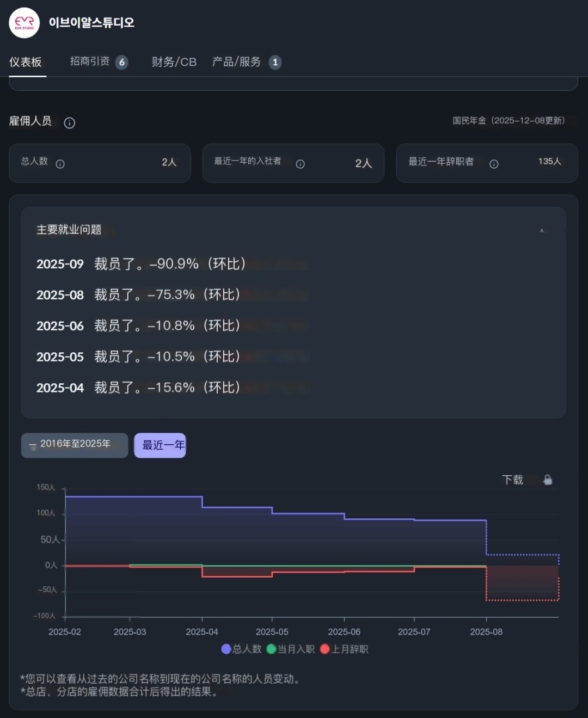Image resolution: width=588 pixels, height=718 pixels.
Task: Click the info icon next to 总人数
Action: tap(60, 163)
